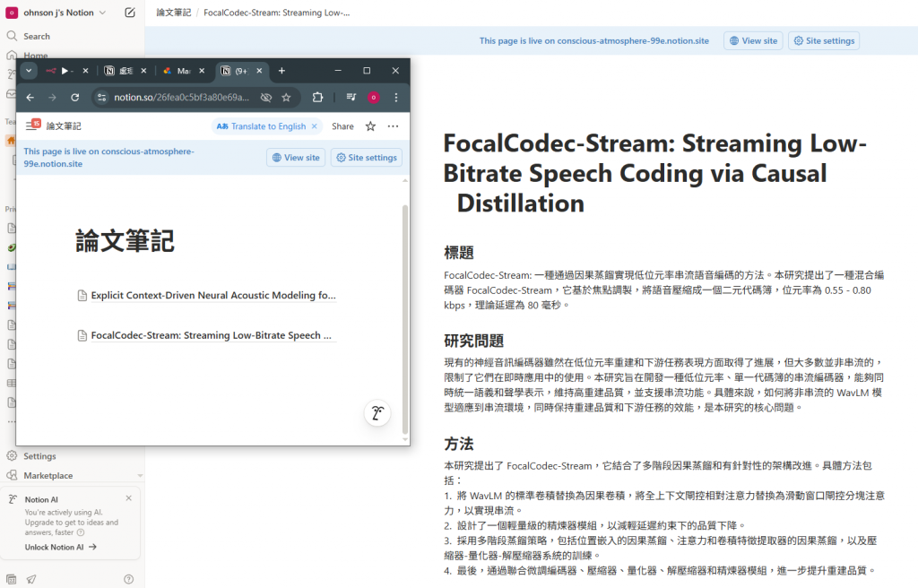
Task: Click the crossed-eye tracking protection icon
Action: click(x=265, y=97)
